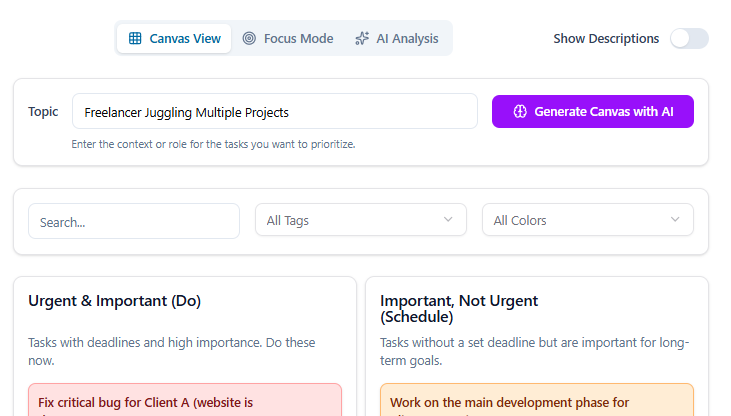
Task: Switch to the Focus Mode tab
Action: tap(288, 39)
